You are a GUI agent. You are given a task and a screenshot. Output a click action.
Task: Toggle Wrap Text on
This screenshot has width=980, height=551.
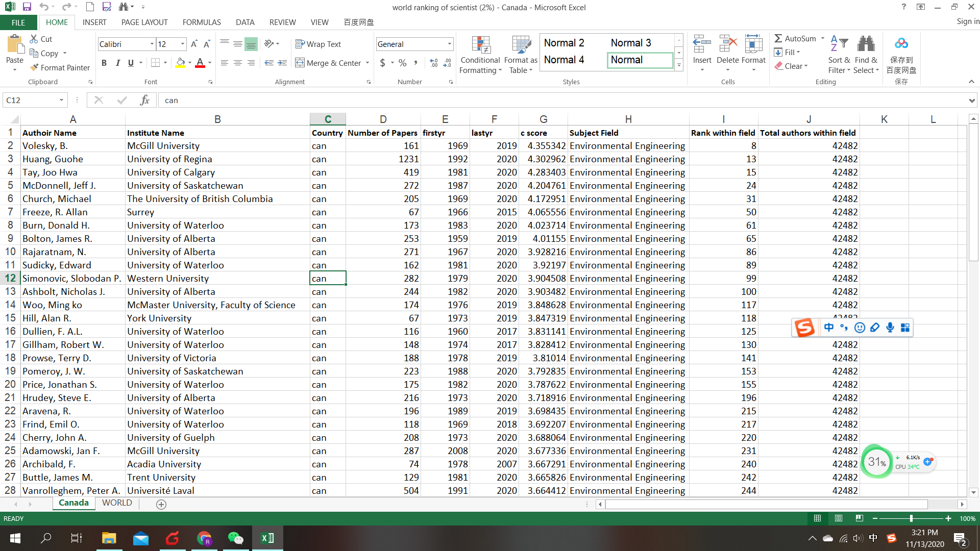click(x=318, y=44)
